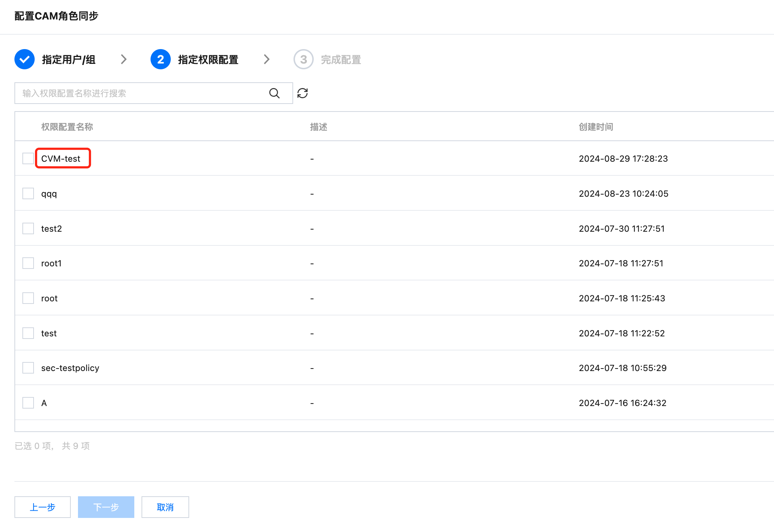Select the qqq permission checkbox
This screenshot has height=532, width=774.
click(28, 193)
